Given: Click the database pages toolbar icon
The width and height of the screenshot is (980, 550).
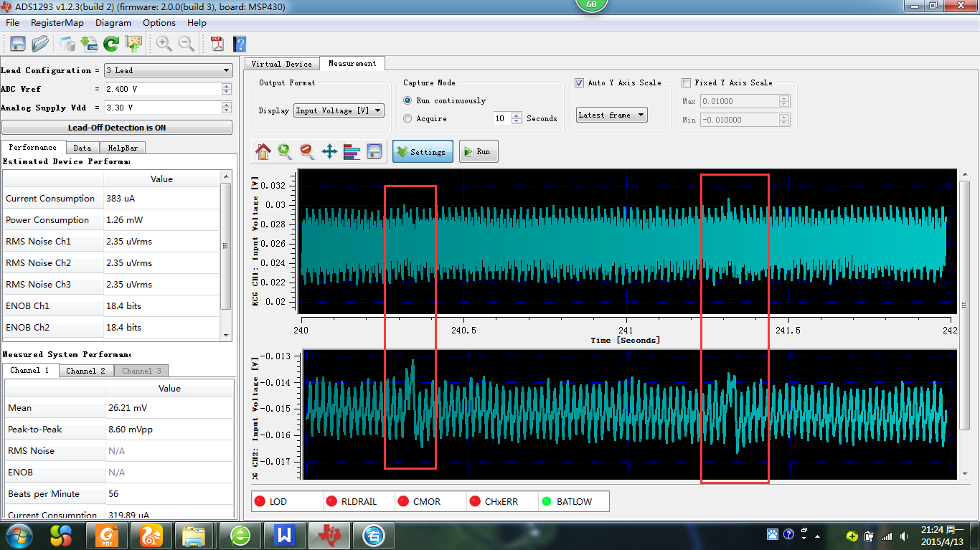Looking at the screenshot, I should [x=67, y=44].
